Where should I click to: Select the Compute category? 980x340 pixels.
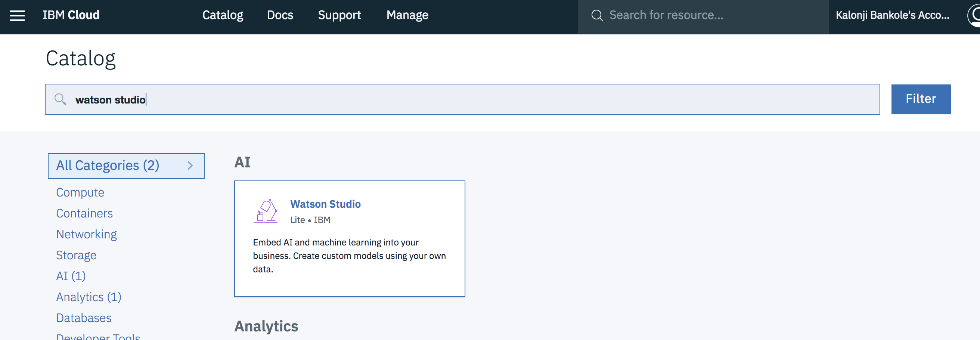[80, 192]
